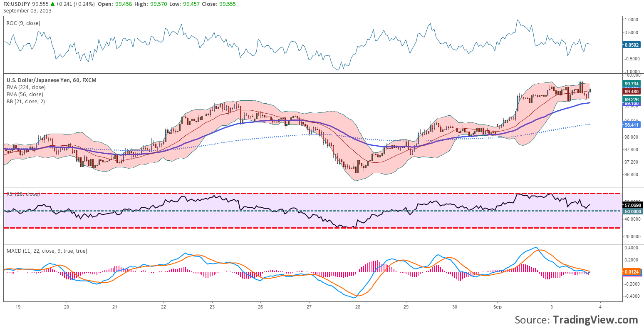Click the 30 date on time axis
This screenshot has height=331, width=644.
(455, 307)
